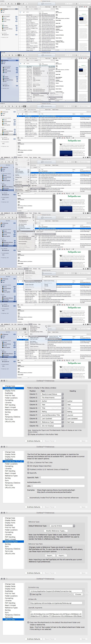Click Column 7 heading field containing Journal
91x644 pixels.
click(75, 415)
